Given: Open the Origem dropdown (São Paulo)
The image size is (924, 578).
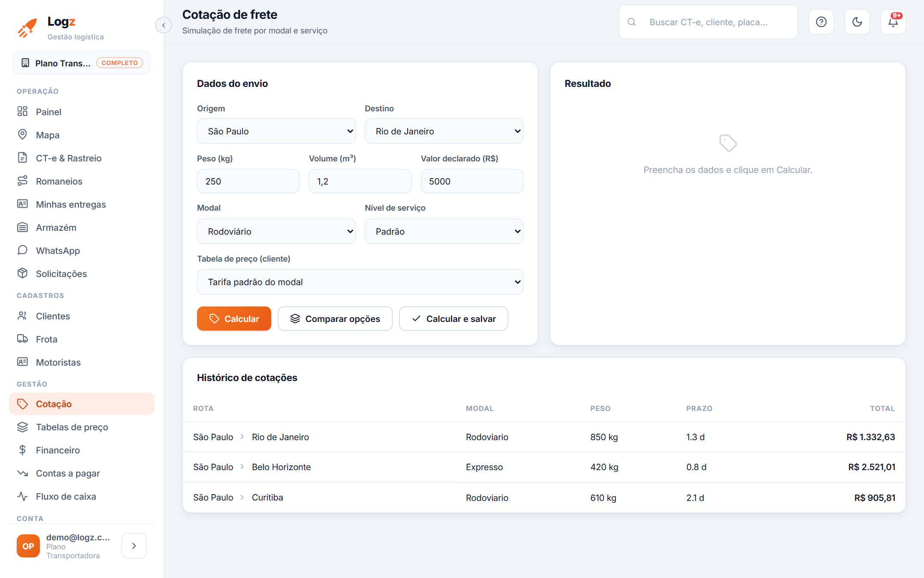Looking at the screenshot, I should 276,131.
